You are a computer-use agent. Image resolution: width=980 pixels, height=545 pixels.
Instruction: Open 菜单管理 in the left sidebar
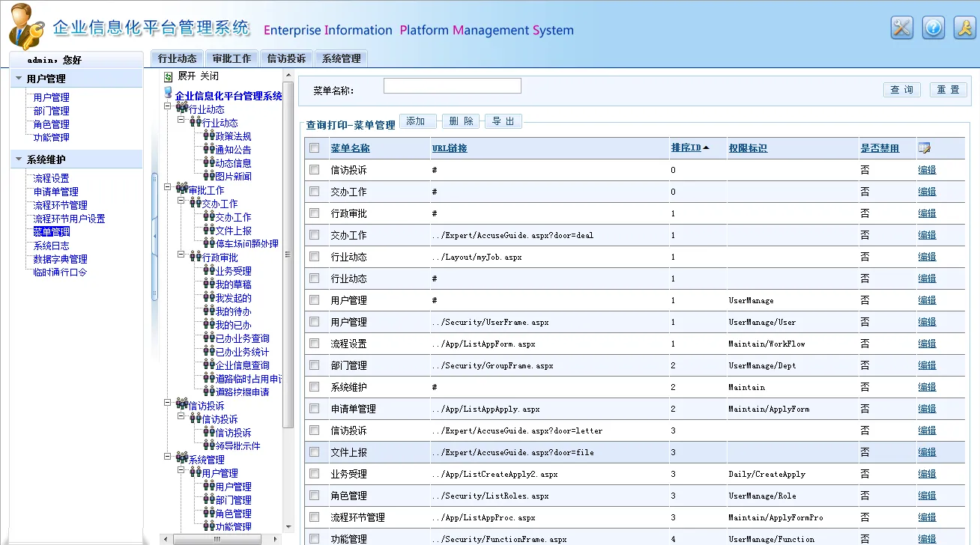click(52, 232)
